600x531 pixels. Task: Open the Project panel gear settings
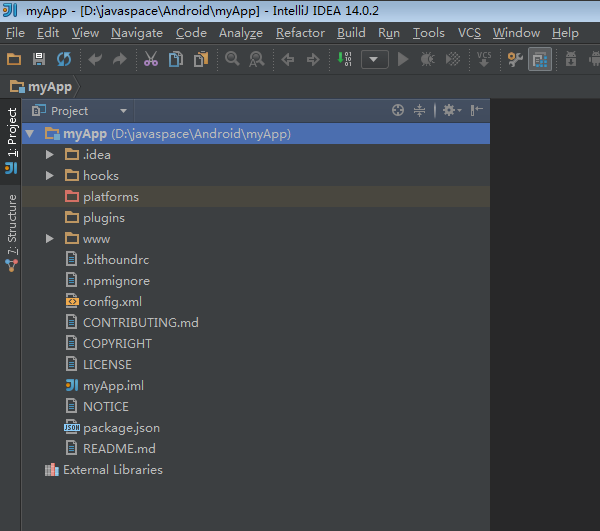click(x=452, y=111)
